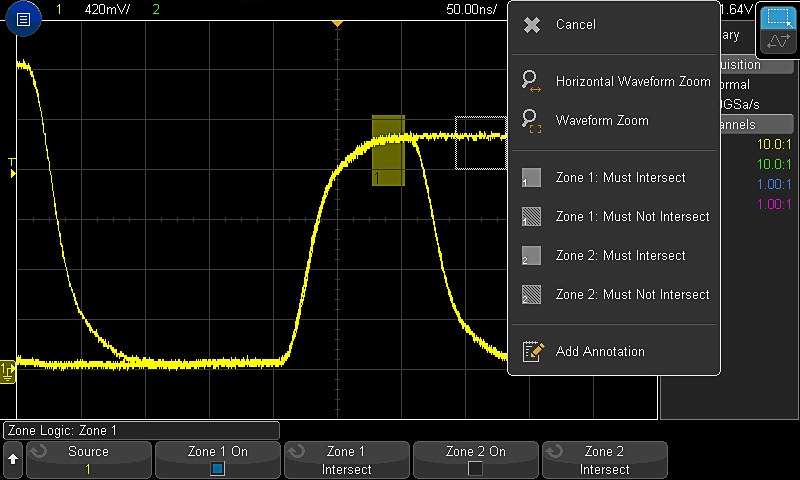This screenshot has height=480, width=800.
Task: Click the Add Annotation notepad icon
Action: (x=533, y=351)
